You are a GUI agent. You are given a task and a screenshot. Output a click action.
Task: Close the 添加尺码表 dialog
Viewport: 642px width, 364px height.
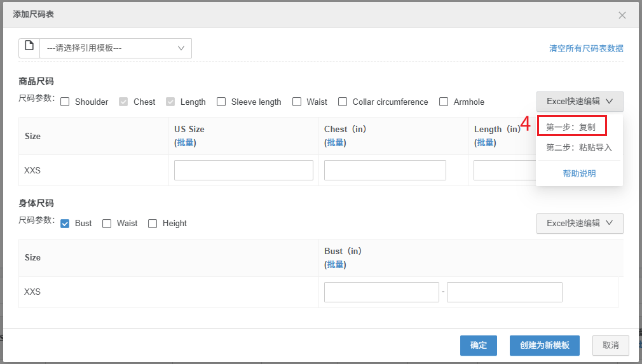point(622,15)
